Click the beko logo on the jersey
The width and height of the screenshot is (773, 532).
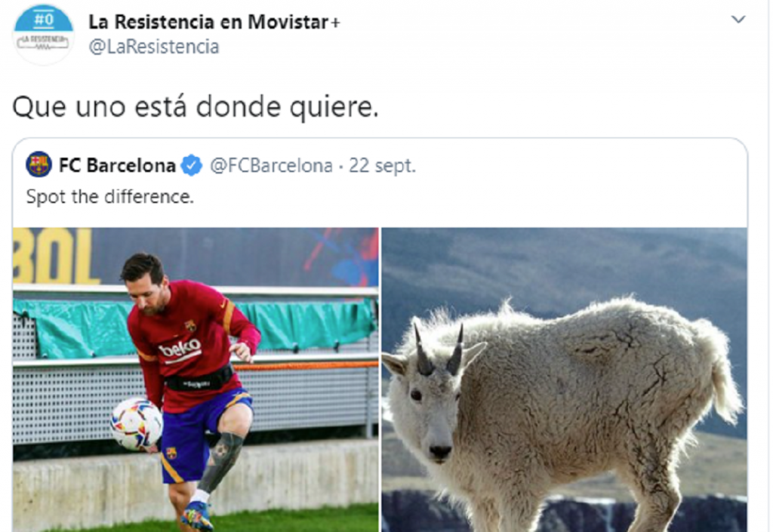click(180, 349)
